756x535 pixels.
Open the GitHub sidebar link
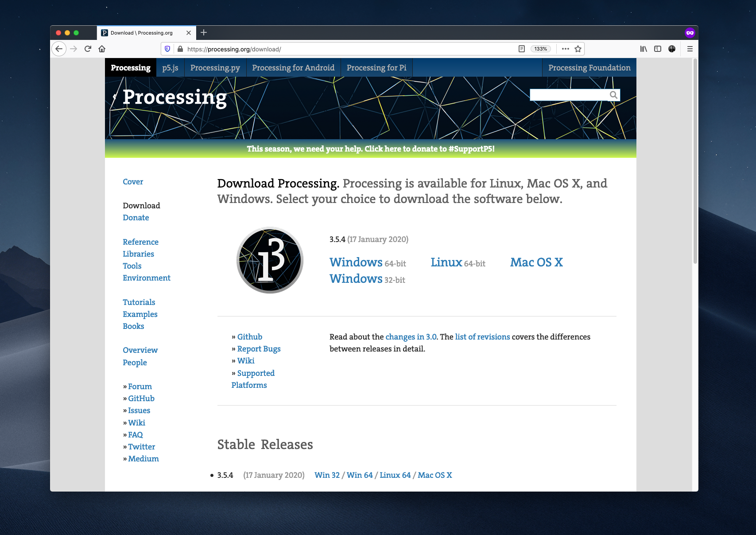141,398
